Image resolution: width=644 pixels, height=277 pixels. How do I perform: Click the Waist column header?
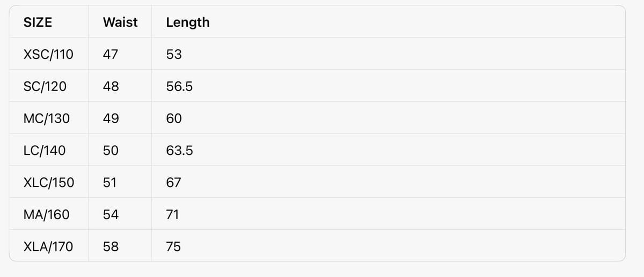pos(120,23)
